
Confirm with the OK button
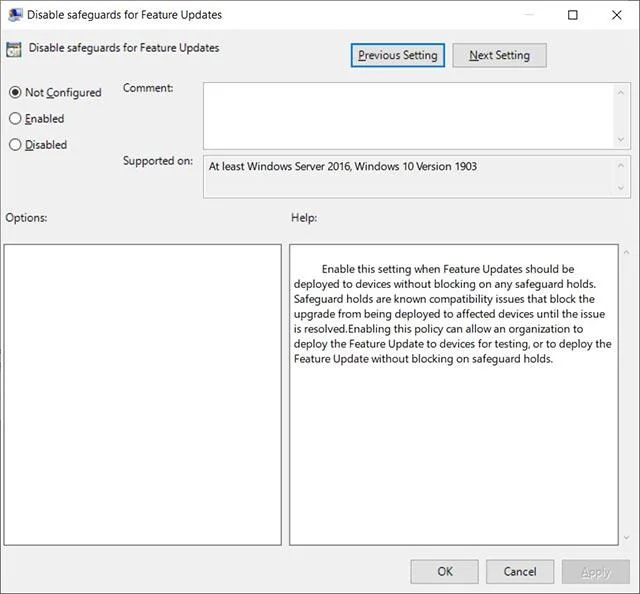[444, 572]
